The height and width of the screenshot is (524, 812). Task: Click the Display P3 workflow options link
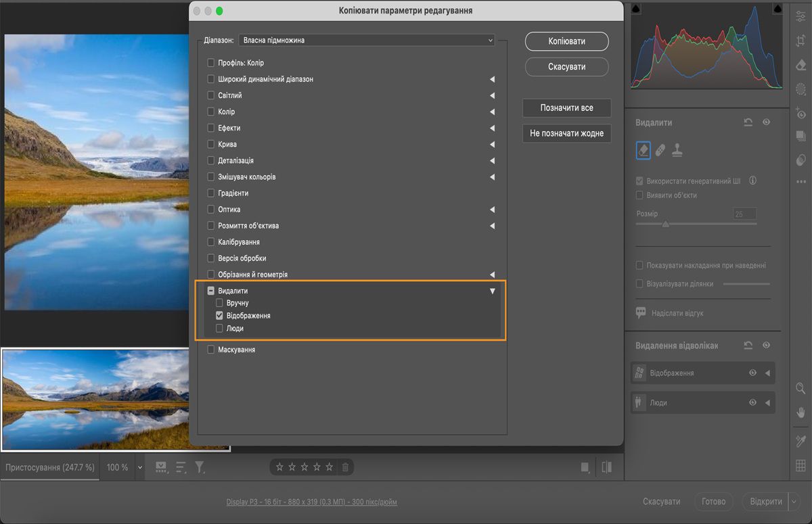(x=312, y=502)
